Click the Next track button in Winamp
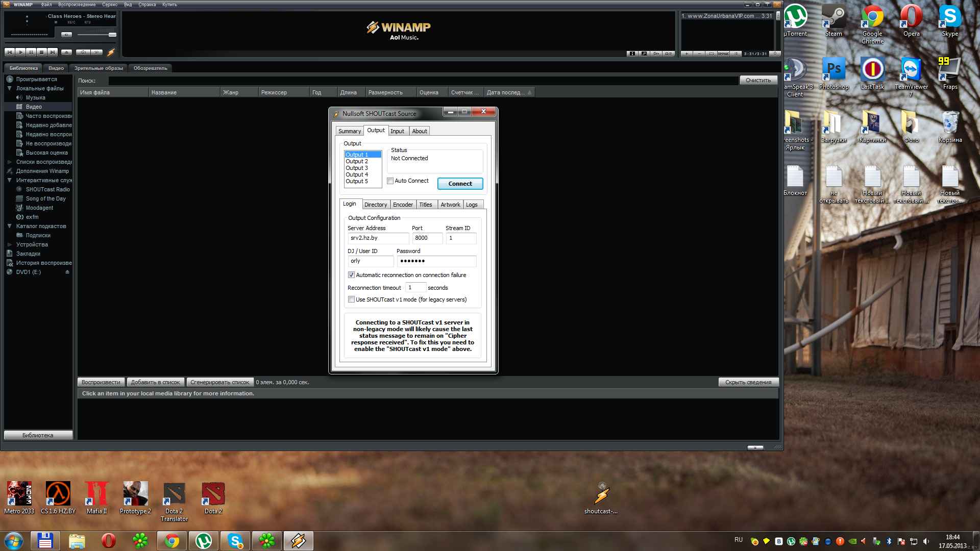Screen dimensions: 980x551 tap(53, 52)
